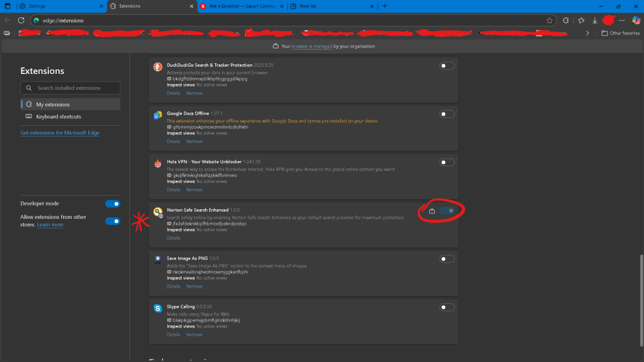Viewport: 644px width, 362px height.
Task: Open Copilot sidebar icon
Action: [x=636, y=20]
